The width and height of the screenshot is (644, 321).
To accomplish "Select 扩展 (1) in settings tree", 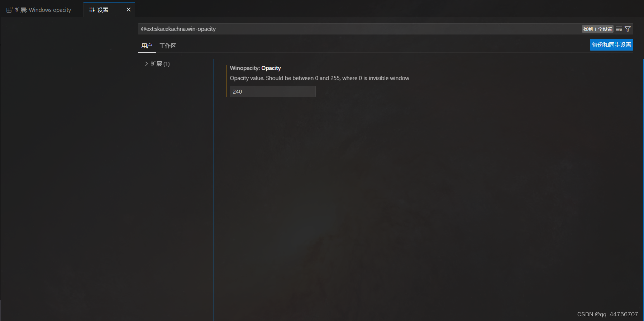I will click(160, 64).
